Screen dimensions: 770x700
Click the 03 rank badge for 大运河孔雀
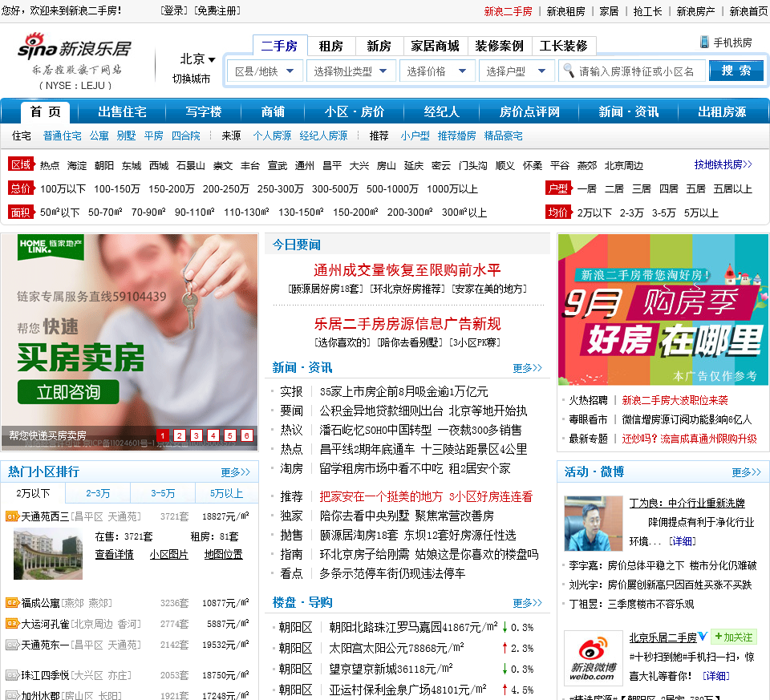pyautogui.click(x=12, y=623)
